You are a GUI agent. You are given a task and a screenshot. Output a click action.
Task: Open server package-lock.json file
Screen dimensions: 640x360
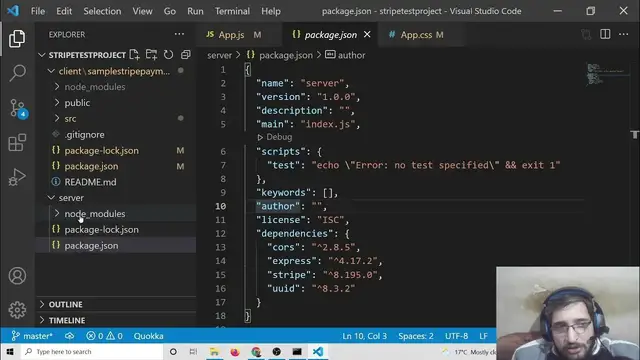coord(101,230)
